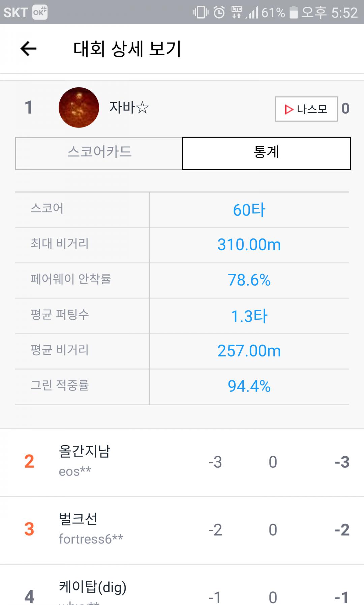
Task: Expand the 올간지남 ranking row
Action: coord(182,462)
